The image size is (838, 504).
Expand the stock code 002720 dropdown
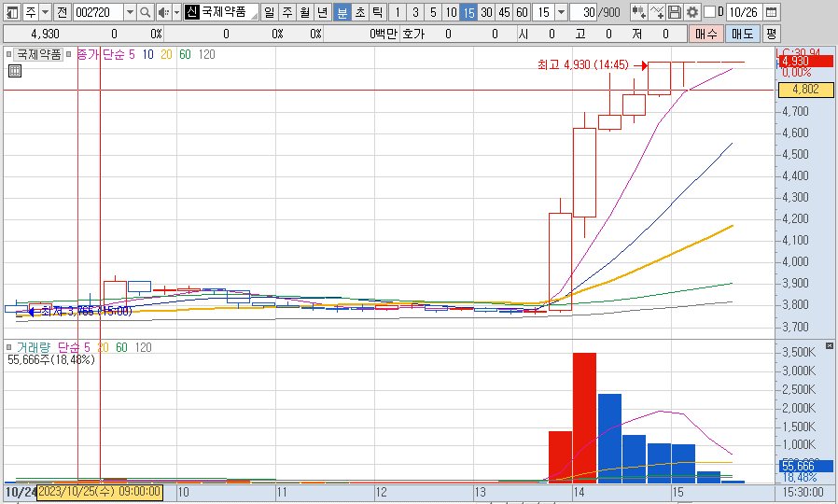(130, 12)
